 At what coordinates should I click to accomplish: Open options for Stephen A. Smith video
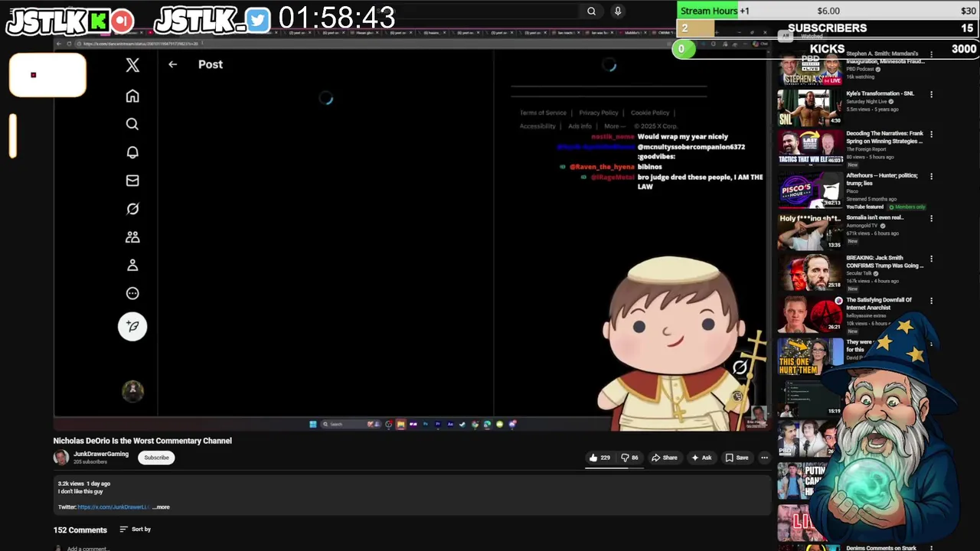(931, 54)
